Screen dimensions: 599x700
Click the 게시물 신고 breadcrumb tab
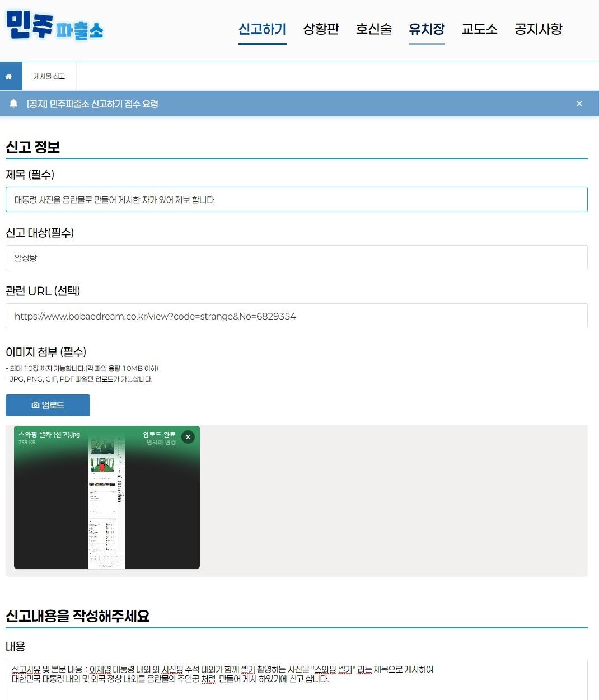click(x=49, y=76)
